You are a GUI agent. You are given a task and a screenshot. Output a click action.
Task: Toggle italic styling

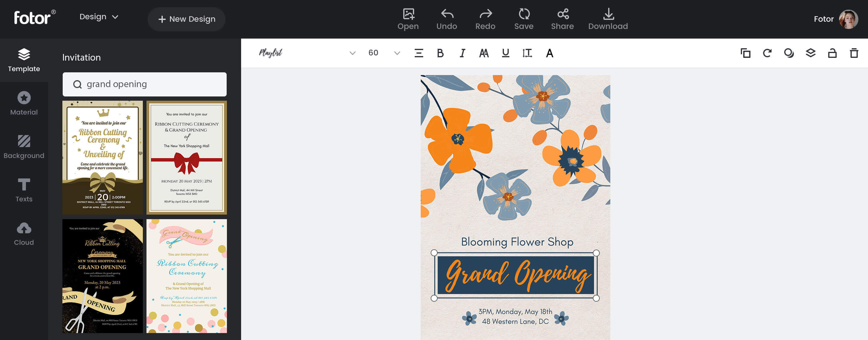[462, 53]
